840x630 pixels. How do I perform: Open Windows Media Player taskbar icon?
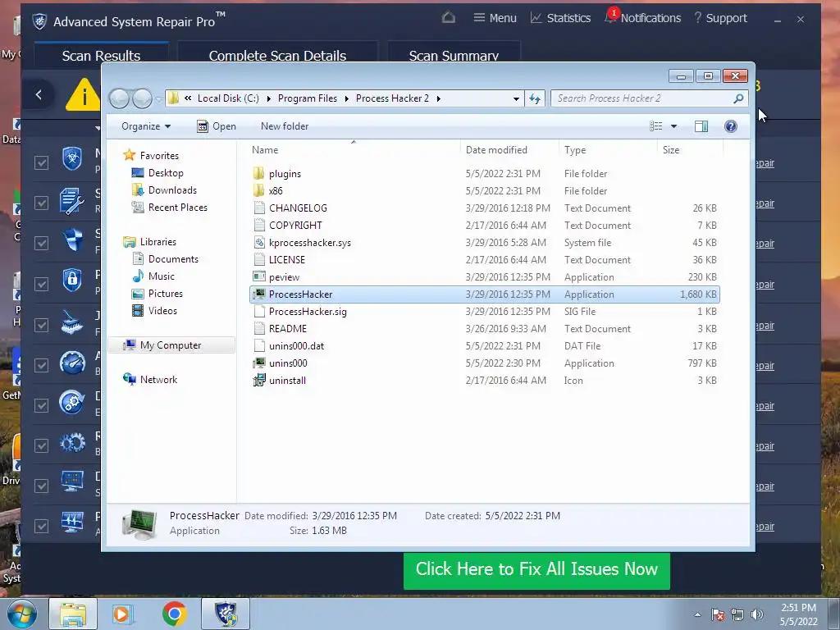click(x=122, y=614)
